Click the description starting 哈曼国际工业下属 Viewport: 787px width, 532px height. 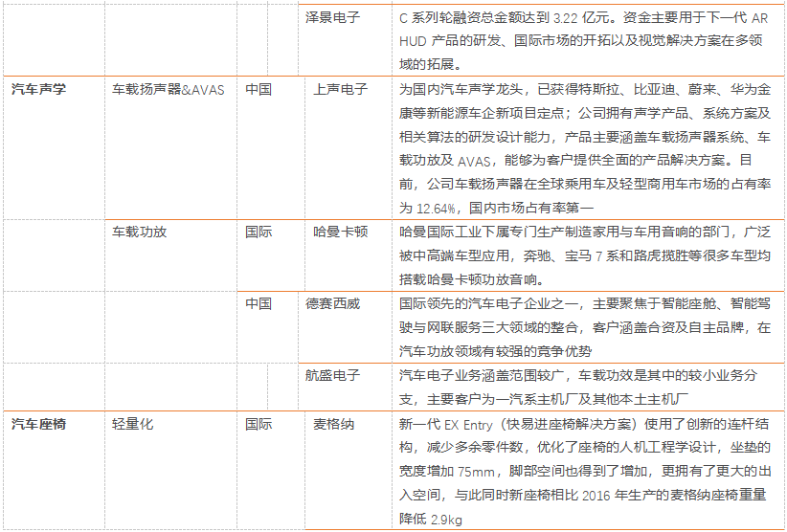[585, 255]
